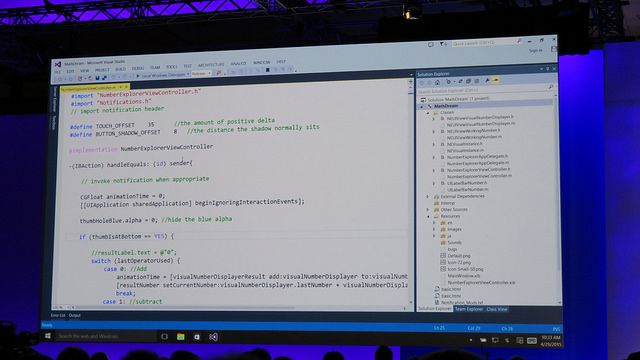Open File Explorer from the taskbar
640x360 pixels.
180,337
